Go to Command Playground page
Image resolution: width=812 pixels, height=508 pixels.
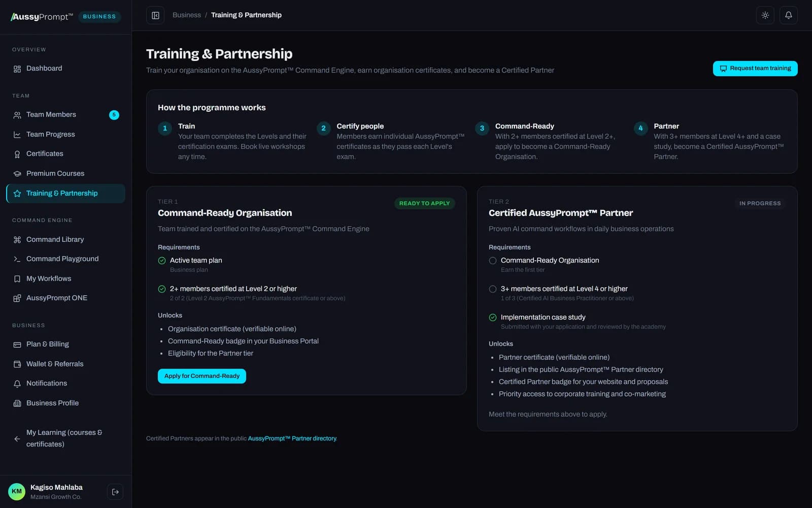pyautogui.click(x=65, y=259)
